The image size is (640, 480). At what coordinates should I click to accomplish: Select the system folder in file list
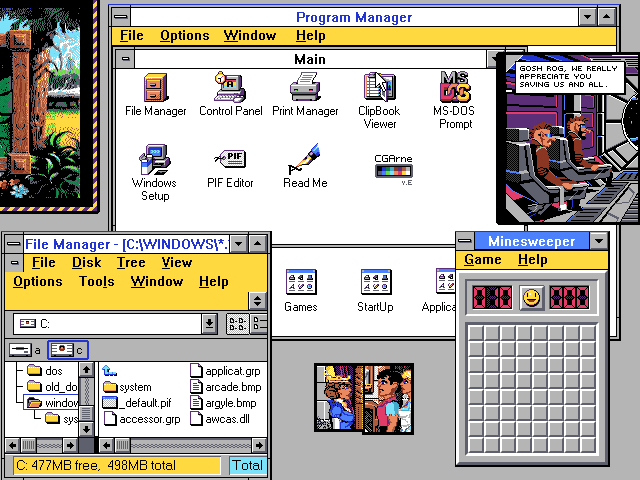127,387
